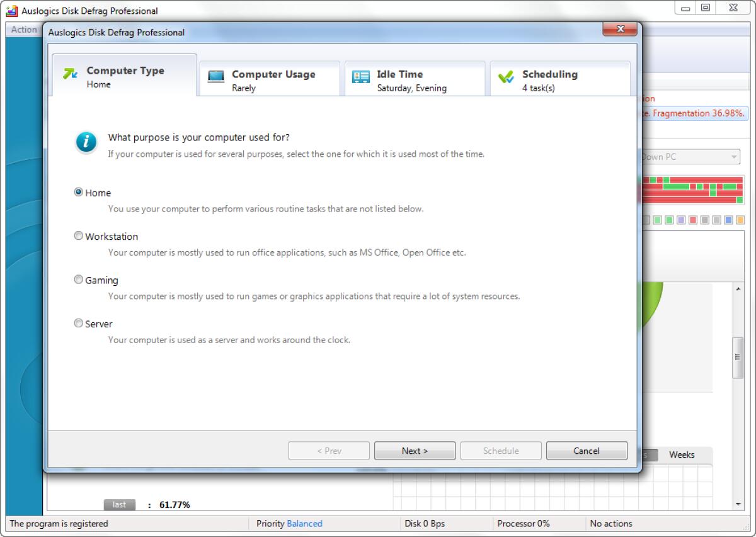Screen dimensions: 756x537
Task: Open the Shut Down PC dropdown
Action: point(732,156)
